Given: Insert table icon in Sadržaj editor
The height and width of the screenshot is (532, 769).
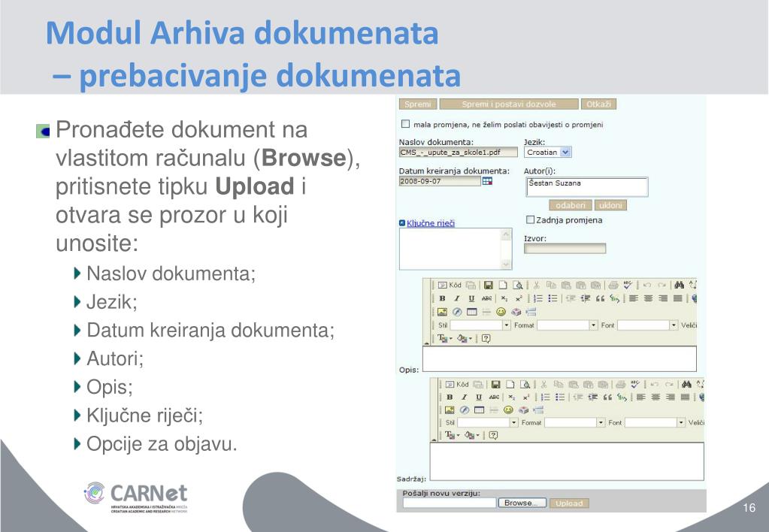Looking at the screenshot, I should [479, 410].
